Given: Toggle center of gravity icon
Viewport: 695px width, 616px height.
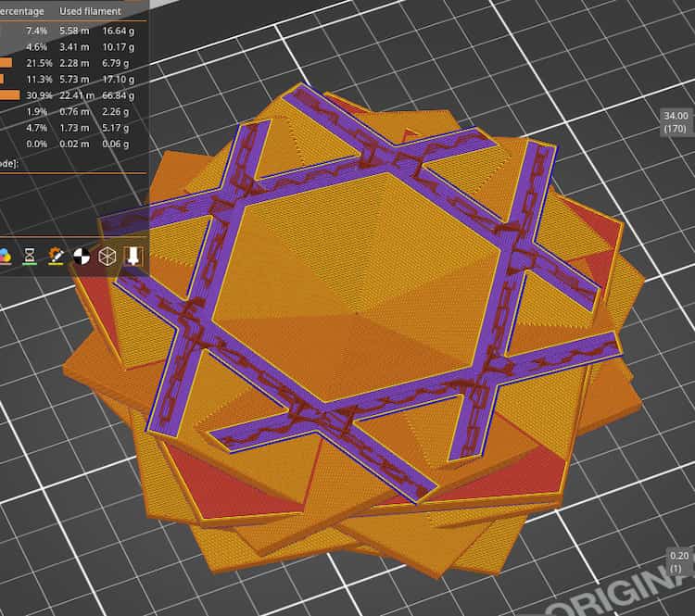Looking at the screenshot, I should click(82, 257).
